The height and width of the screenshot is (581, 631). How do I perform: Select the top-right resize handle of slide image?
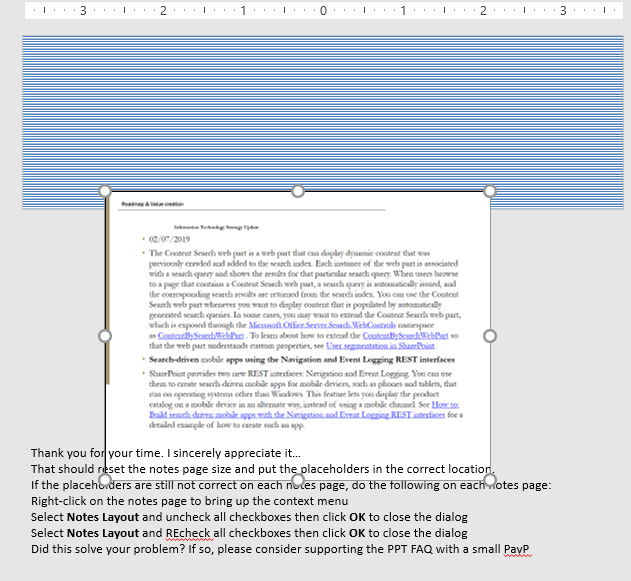pyautogui.click(x=490, y=191)
